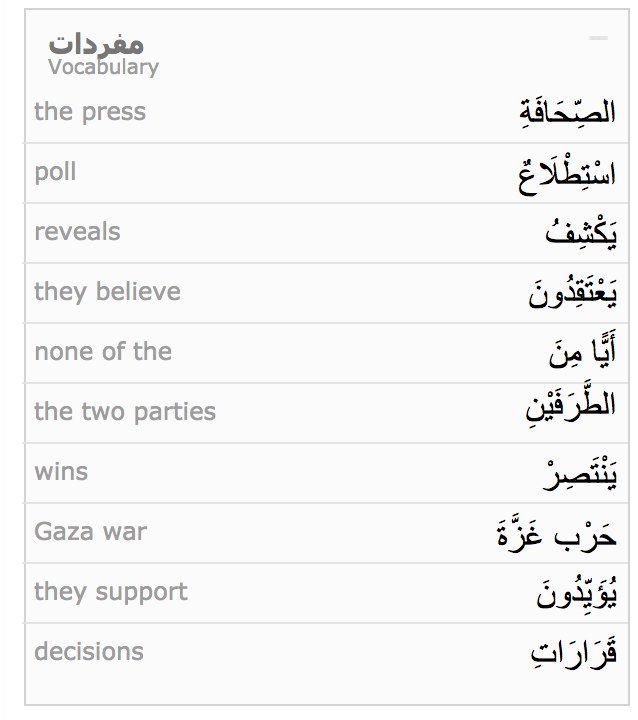Click the English translation "the press"
The height and width of the screenshot is (720, 638).
90,112
